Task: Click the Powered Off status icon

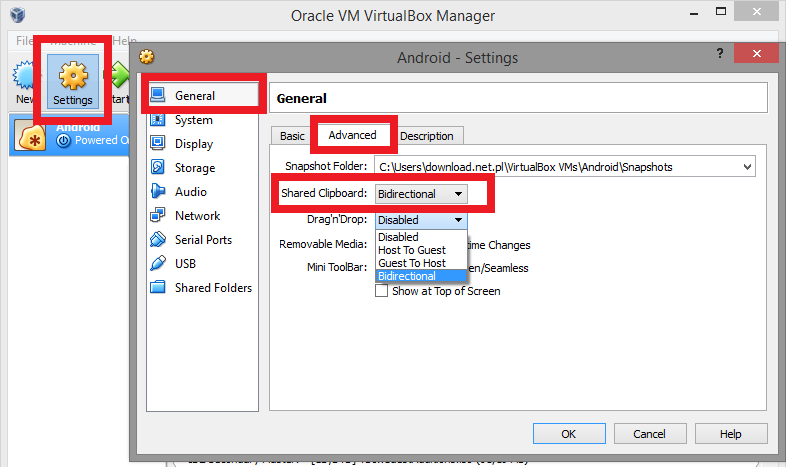Action: (x=63, y=141)
